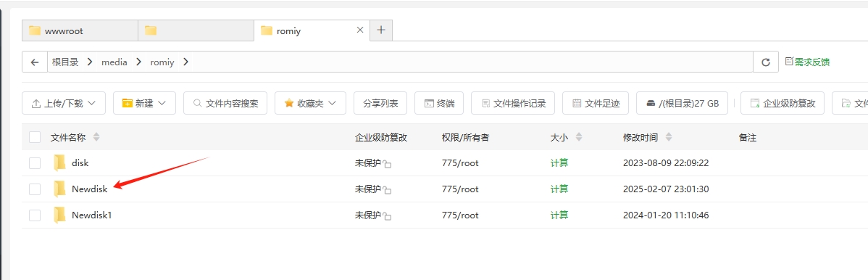This screenshot has height=280, width=868.
Task: Expand chevron after media breadcrumb
Action: [138, 62]
